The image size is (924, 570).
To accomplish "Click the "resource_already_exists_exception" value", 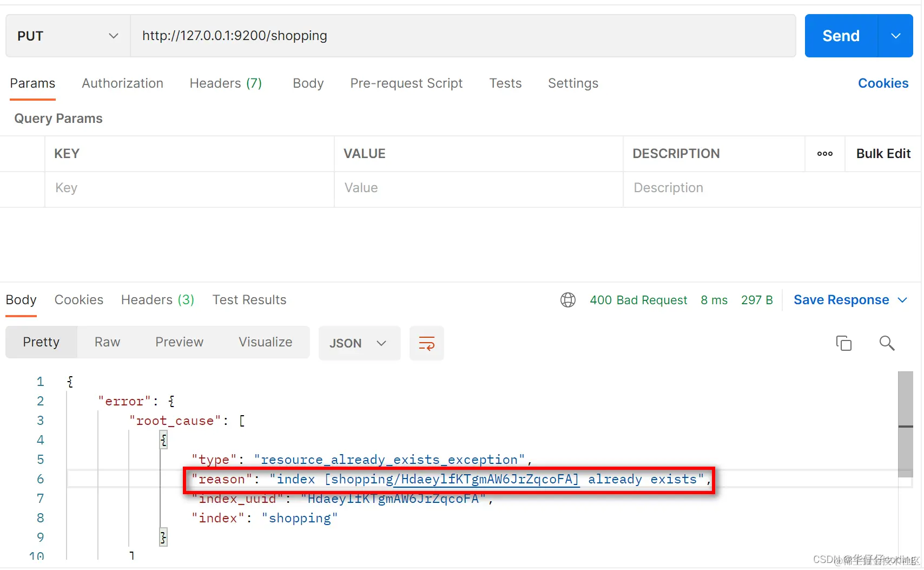I will click(x=389, y=460).
